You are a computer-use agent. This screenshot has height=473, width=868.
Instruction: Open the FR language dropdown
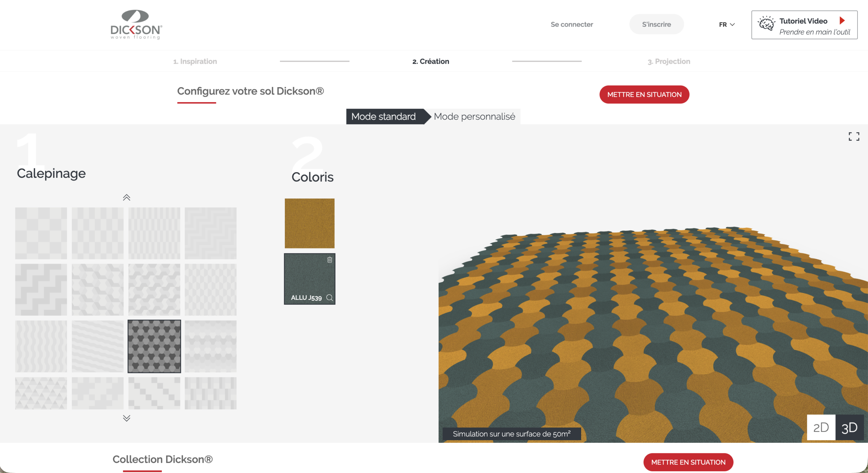tap(727, 24)
